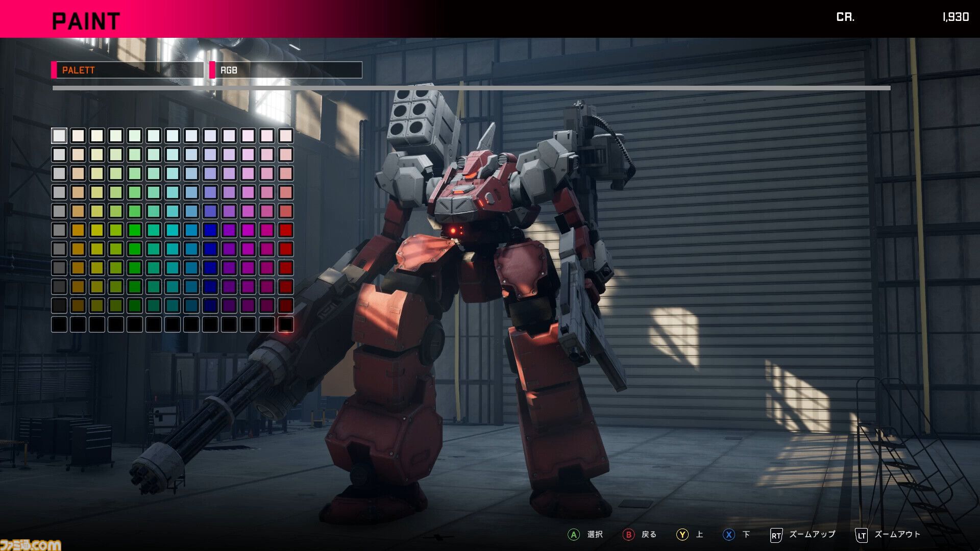Image resolution: width=980 pixels, height=551 pixels.
Task: Click the LT trigger icon
Action: tap(861, 535)
